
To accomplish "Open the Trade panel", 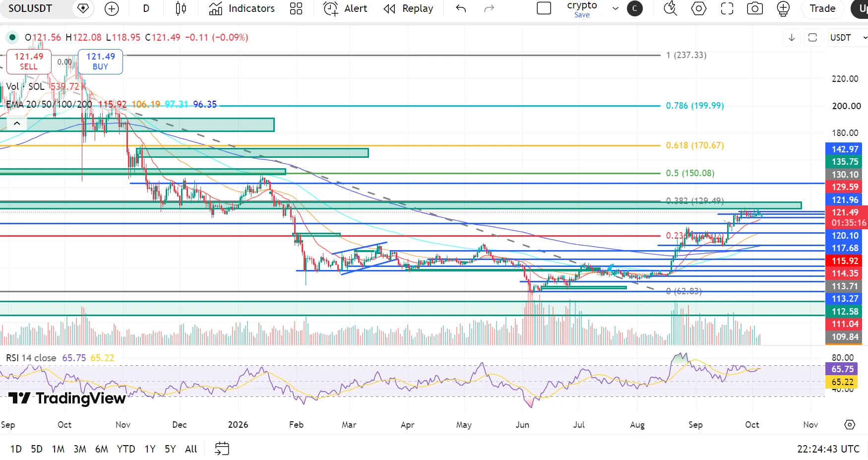I will 822,8.
